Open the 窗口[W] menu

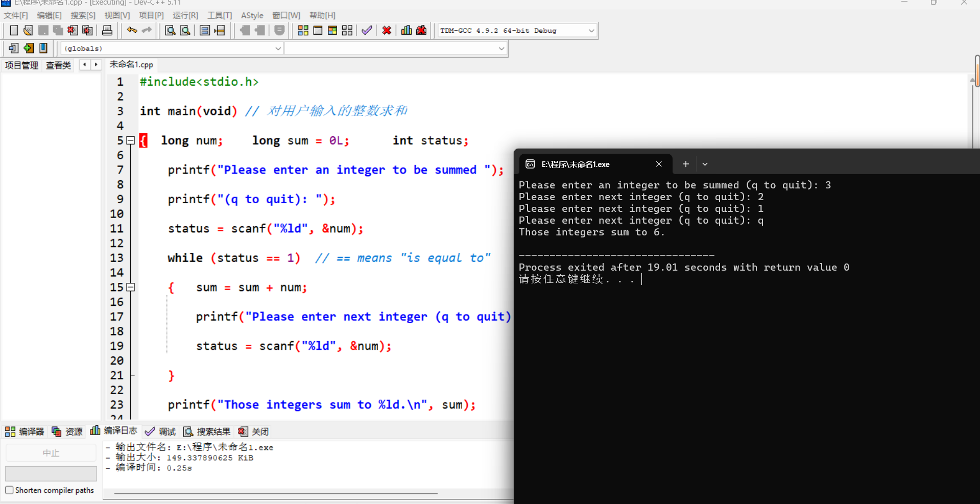[x=286, y=15]
